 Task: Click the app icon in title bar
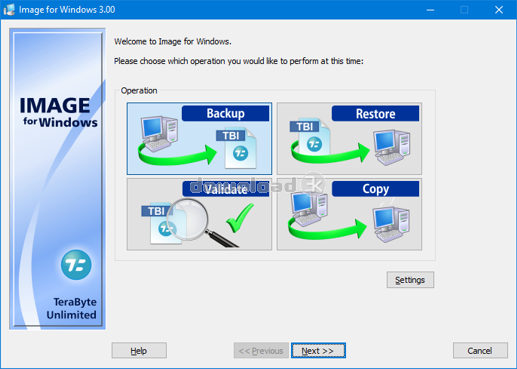[x=9, y=10]
